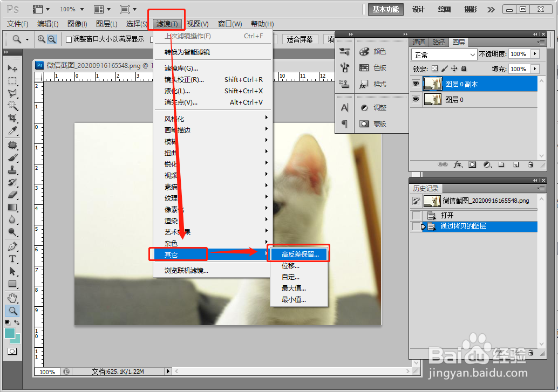Delete layer with Layers panel trash icon
Image resolution: width=558 pixels, height=392 pixels.
coord(530,164)
